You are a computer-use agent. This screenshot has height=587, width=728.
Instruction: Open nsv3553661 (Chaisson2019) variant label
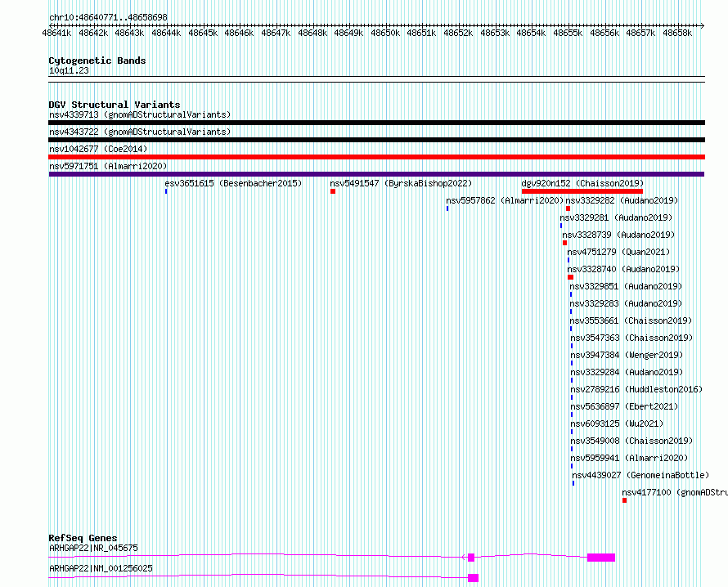tap(631, 320)
